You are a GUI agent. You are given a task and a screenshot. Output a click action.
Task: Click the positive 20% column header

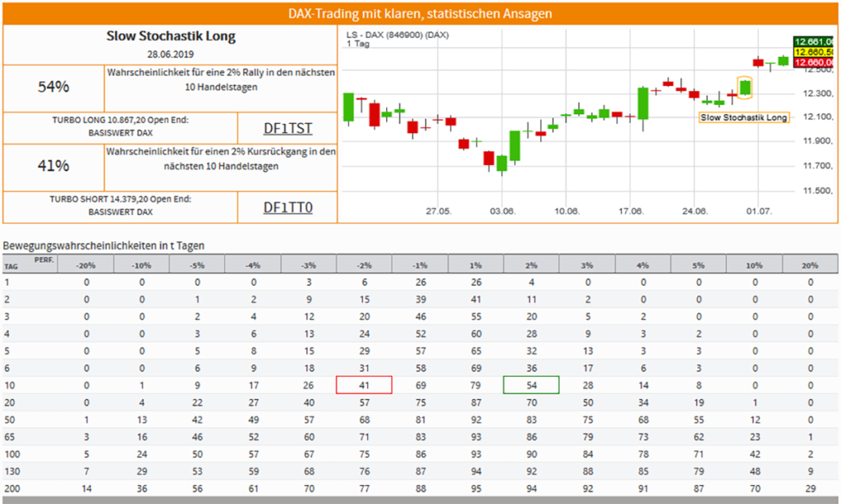click(810, 265)
